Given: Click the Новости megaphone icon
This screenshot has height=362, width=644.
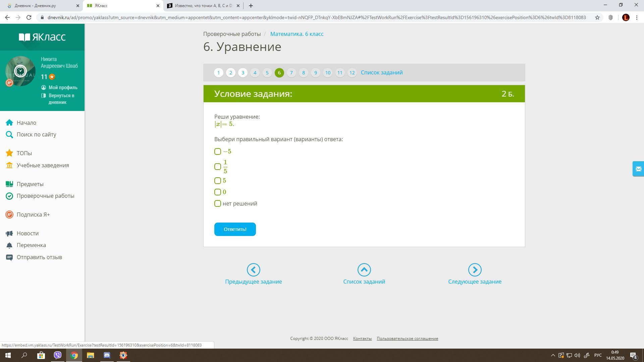Looking at the screenshot, I should 9,233.
